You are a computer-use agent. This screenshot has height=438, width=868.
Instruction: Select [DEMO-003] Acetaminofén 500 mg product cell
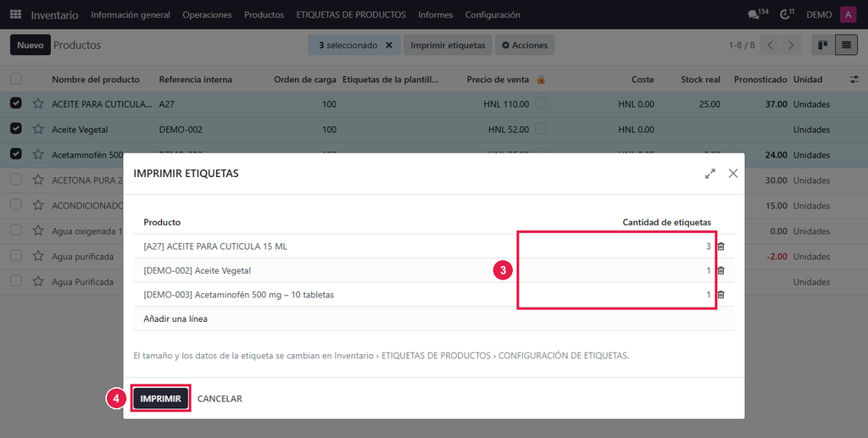click(238, 295)
